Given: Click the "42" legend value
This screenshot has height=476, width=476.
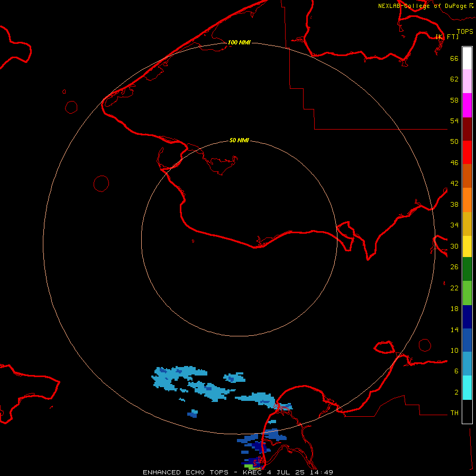Looking at the screenshot, I should 454,184.
